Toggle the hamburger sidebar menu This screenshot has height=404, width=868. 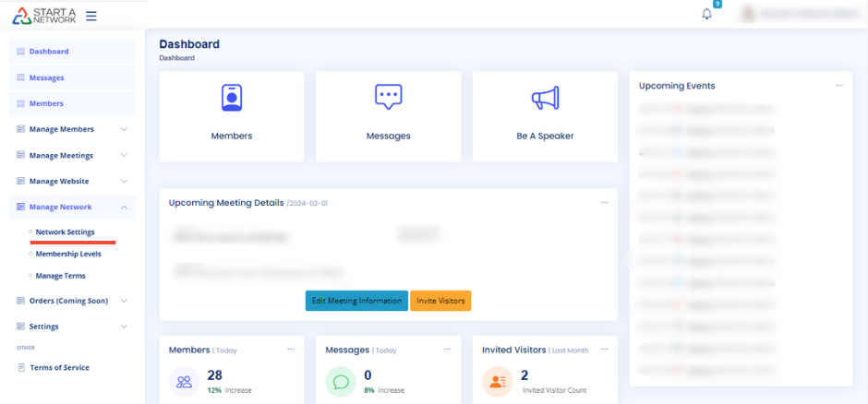click(91, 16)
